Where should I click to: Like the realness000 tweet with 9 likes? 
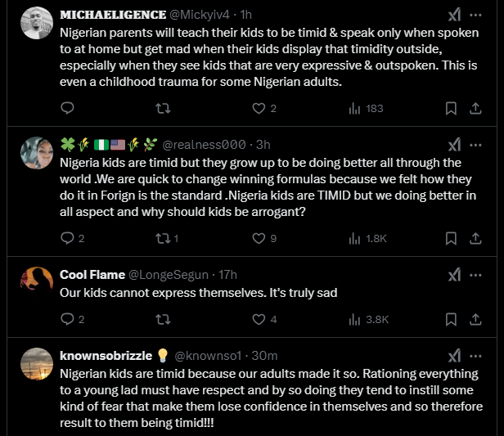click(259, 238)
